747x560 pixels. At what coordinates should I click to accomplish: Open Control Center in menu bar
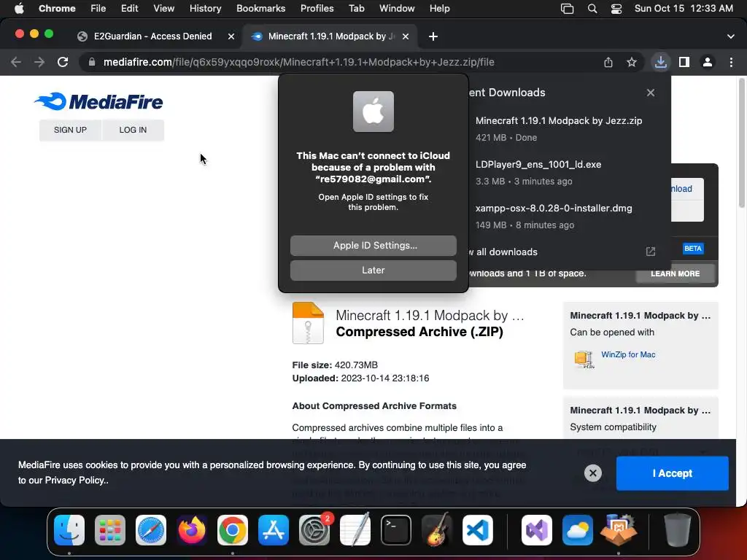click(x=616, y=9)
